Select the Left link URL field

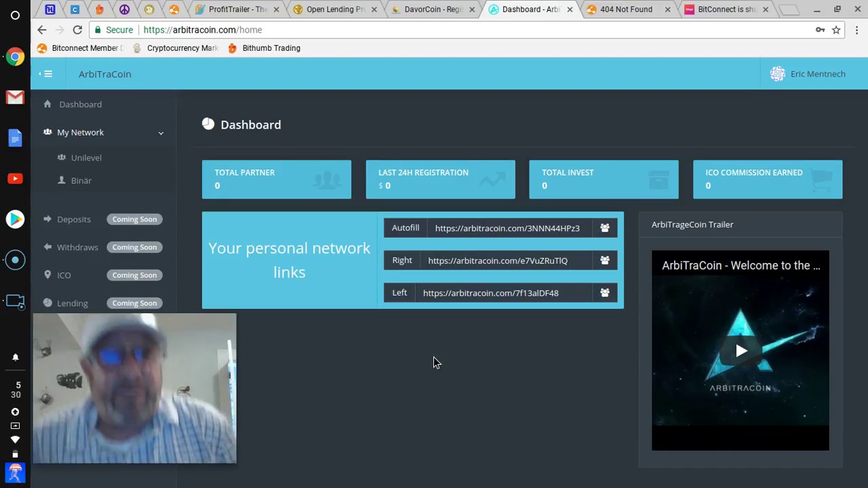click(x=503, y=293)
